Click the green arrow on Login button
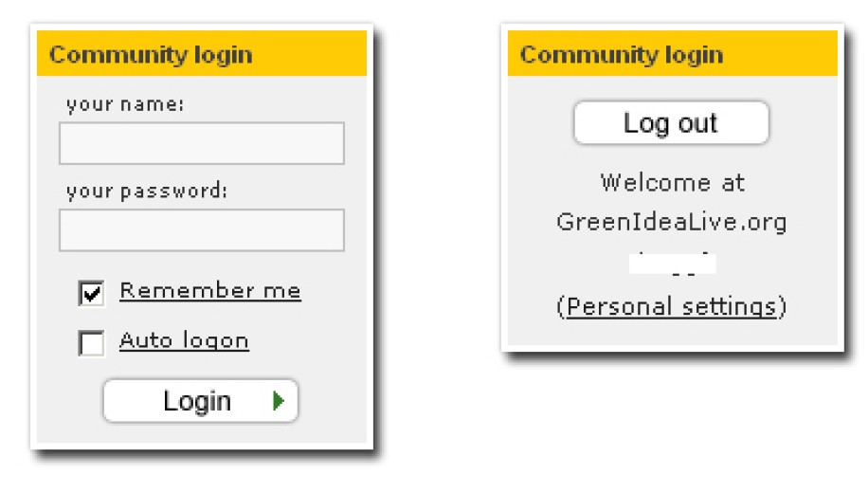Viewport: 868px width, 493px height. point(278,401)
